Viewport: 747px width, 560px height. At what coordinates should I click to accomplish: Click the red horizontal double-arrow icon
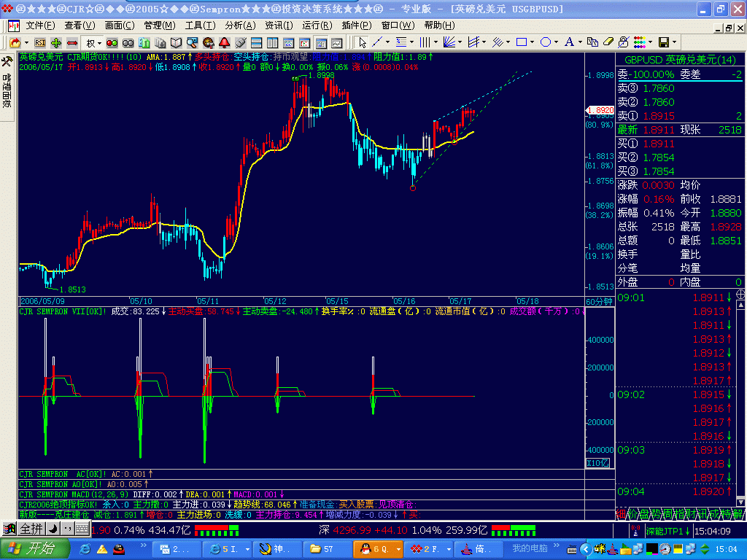[x=72, y=43]
